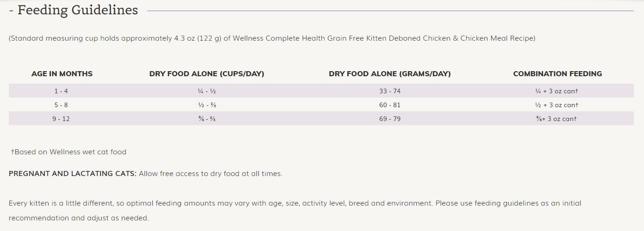Click the ¼ + 3 oz can combination cell
The width and height of the screenshot is (644, 231).
pos(556,91)
